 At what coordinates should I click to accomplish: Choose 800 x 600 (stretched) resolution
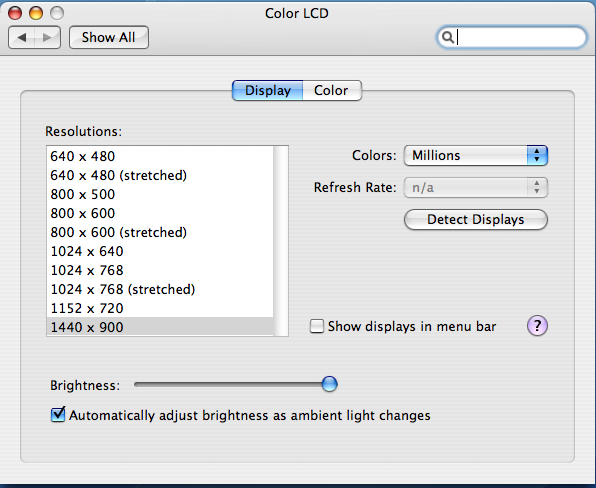pyautogui.click(x=160, y=232)
